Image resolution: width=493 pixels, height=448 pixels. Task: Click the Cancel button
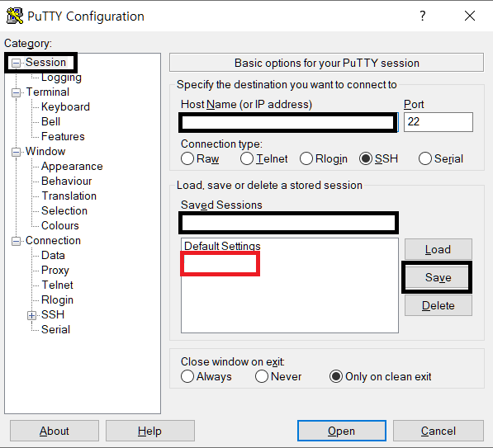click(x=438, y=431)
